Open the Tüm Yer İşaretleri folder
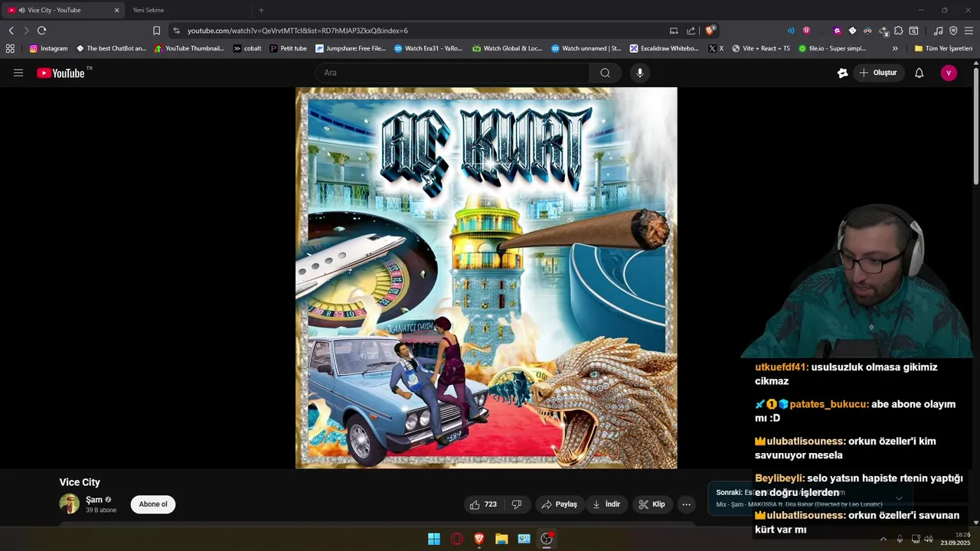The image size is (980, 551). pyautogui.click(x=943, y=48)
